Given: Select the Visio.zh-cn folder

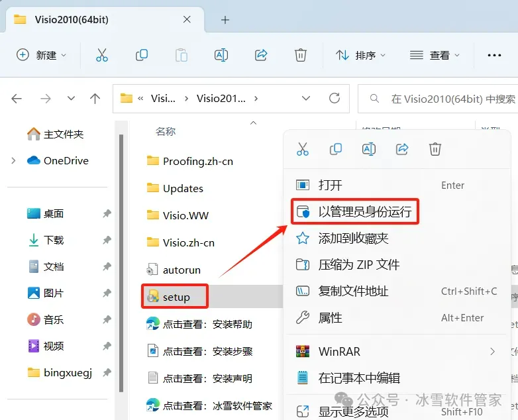Looking at the screenshot, I should (x=181, y=242).
